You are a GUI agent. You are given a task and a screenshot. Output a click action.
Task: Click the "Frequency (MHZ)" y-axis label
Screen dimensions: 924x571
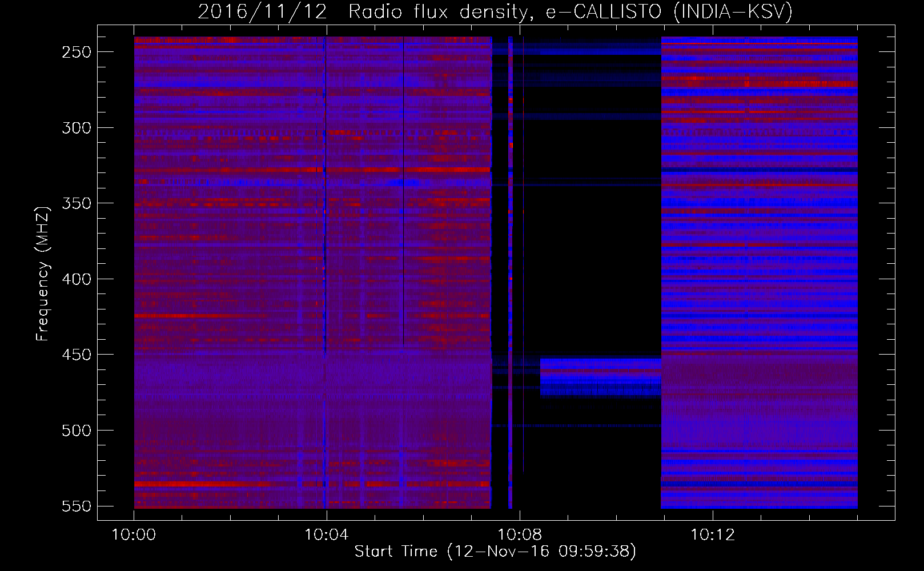point(43,274)
